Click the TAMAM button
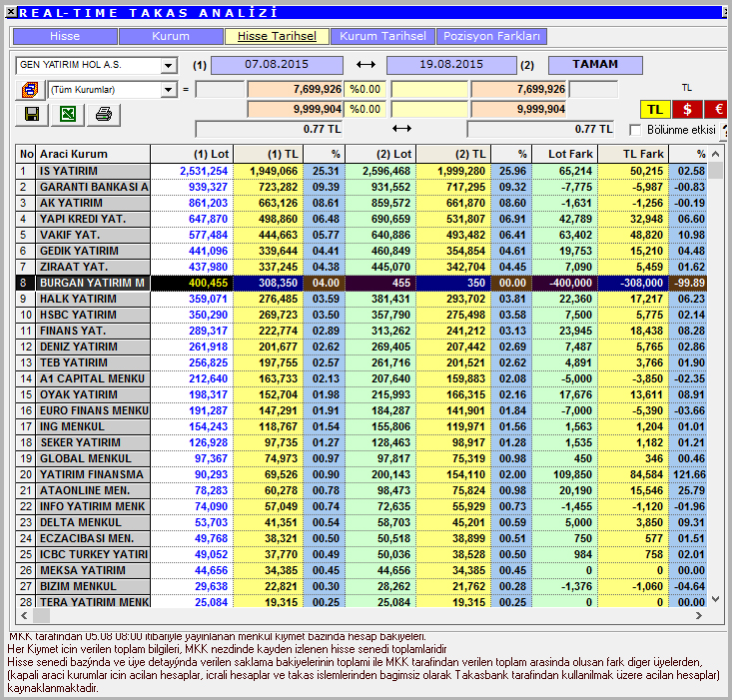Screen dimensions: 732x700 [x=595, y=65]
